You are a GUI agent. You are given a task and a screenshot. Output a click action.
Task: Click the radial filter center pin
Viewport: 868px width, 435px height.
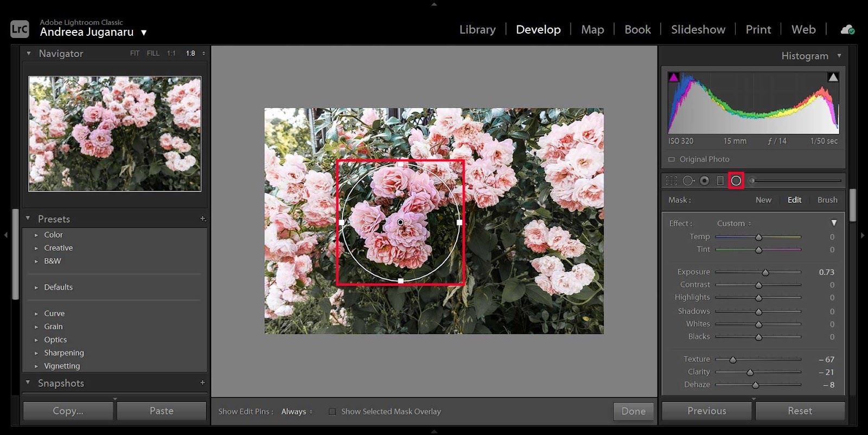tap(400, 222)
